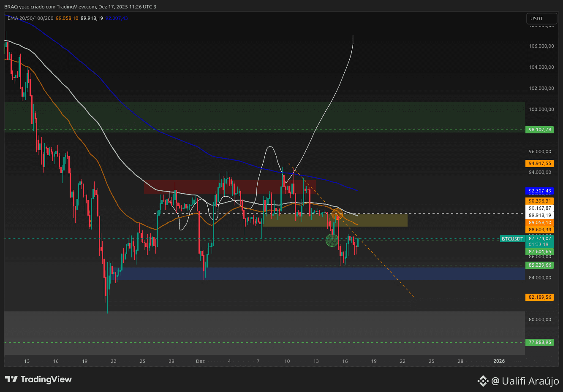The width and height of the screenshot is (563, 392).
Task: Click the 106.000,00 price scale value
Action: tap(541, 46)
